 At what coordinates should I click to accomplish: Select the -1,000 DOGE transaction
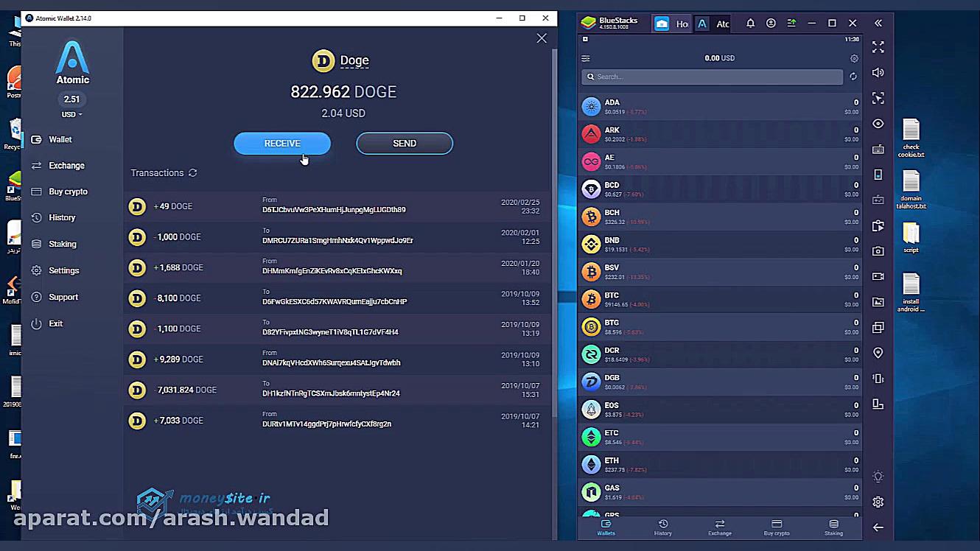pos(337,237)
